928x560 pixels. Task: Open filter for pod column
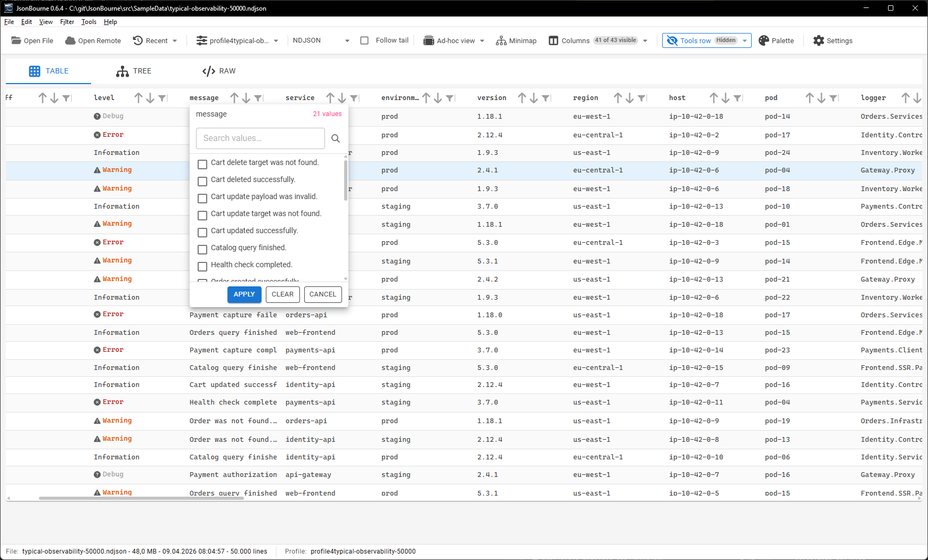point(833,98)
